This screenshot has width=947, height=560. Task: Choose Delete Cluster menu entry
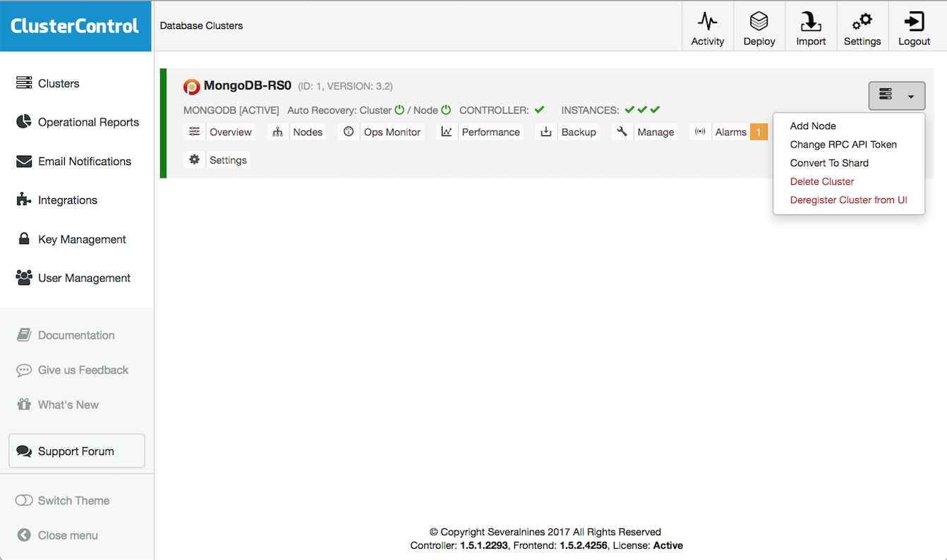(x=822, y=181)
